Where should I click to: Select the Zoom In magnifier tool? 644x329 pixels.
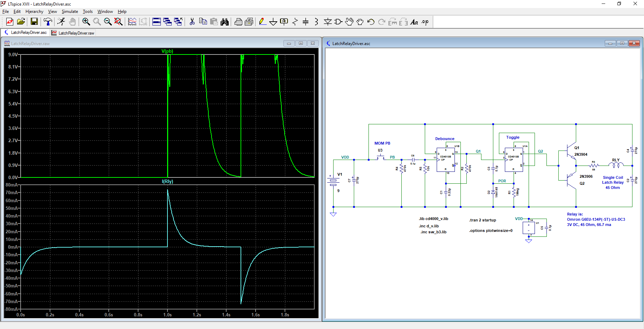point(86,22)
